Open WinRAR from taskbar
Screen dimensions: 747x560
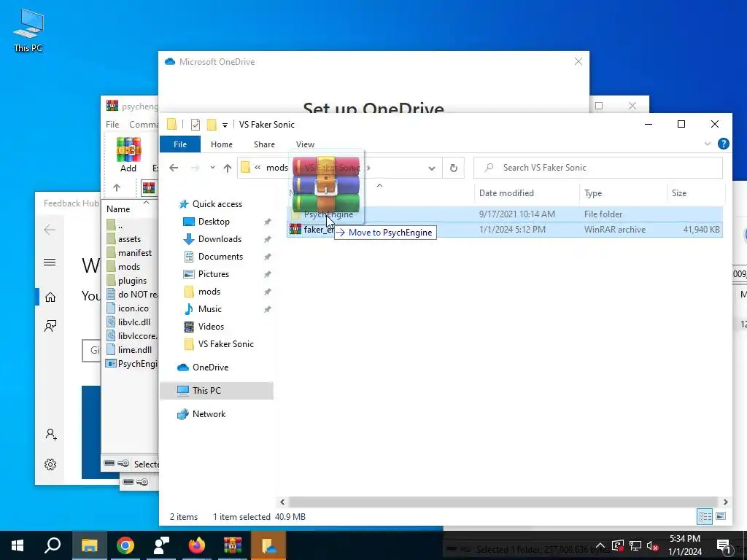[233, 545]
